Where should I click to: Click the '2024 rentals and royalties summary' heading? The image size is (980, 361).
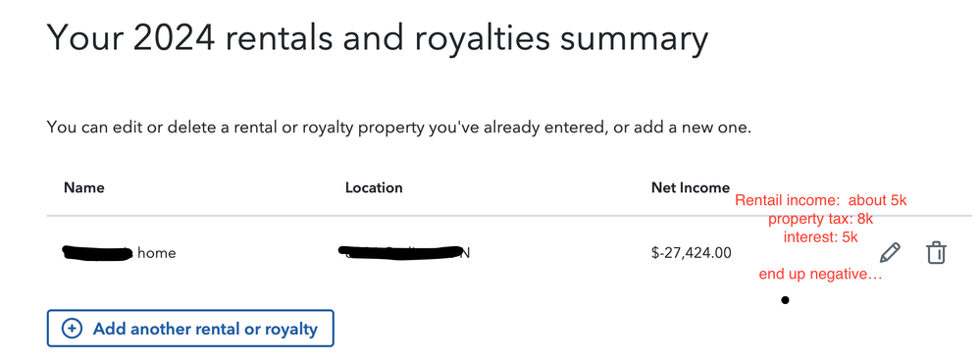pyautogui.click(x=378, y=38)
